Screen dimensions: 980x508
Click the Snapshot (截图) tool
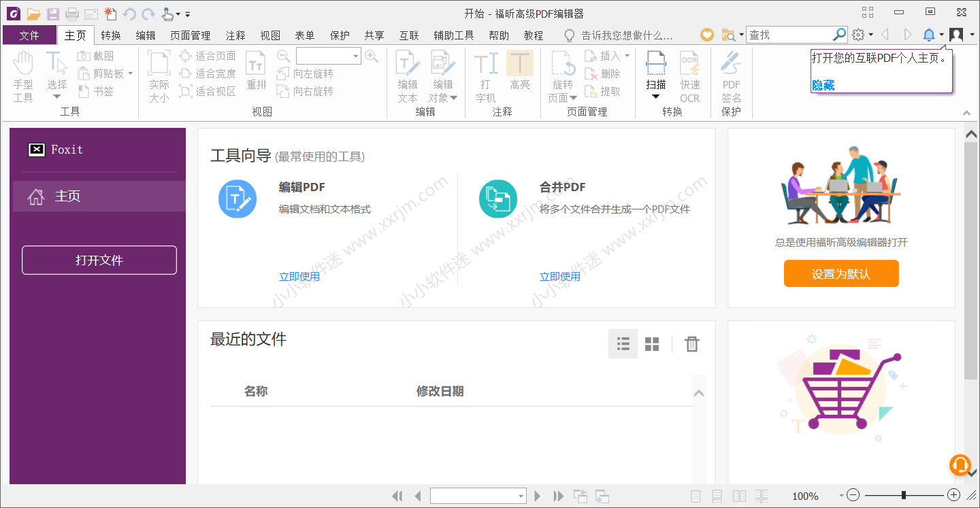(96, 56)
